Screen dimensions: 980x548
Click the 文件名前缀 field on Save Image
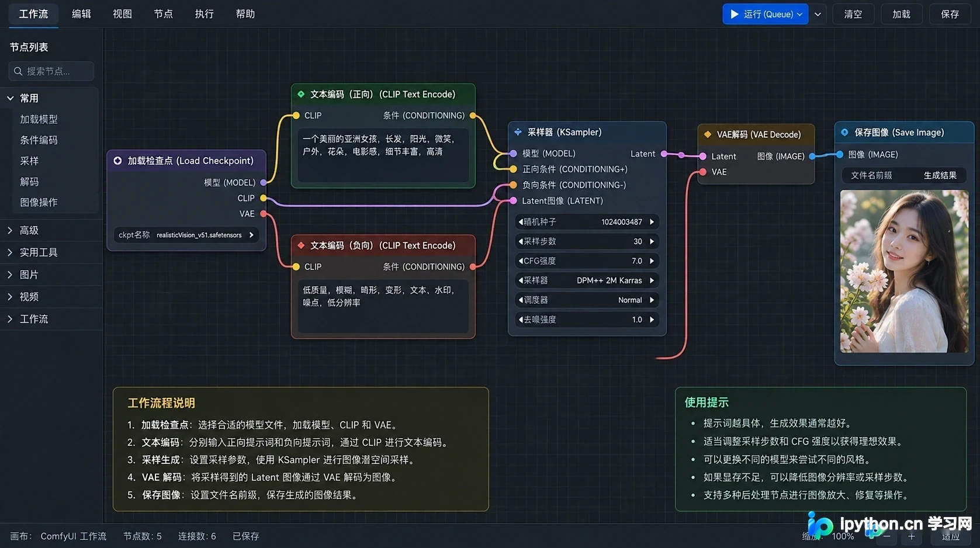pyautogui.click(x=904, y=175)
